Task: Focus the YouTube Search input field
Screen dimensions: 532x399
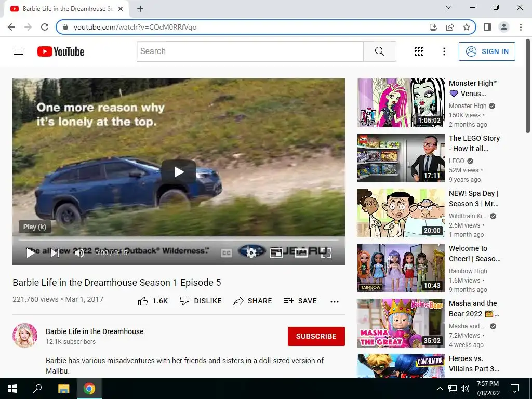Action: [250, 51]
